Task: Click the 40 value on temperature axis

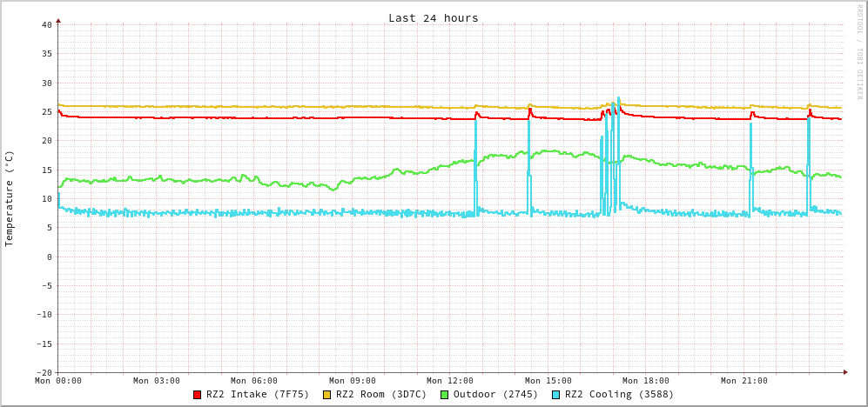Action: [x=46, y=25]
